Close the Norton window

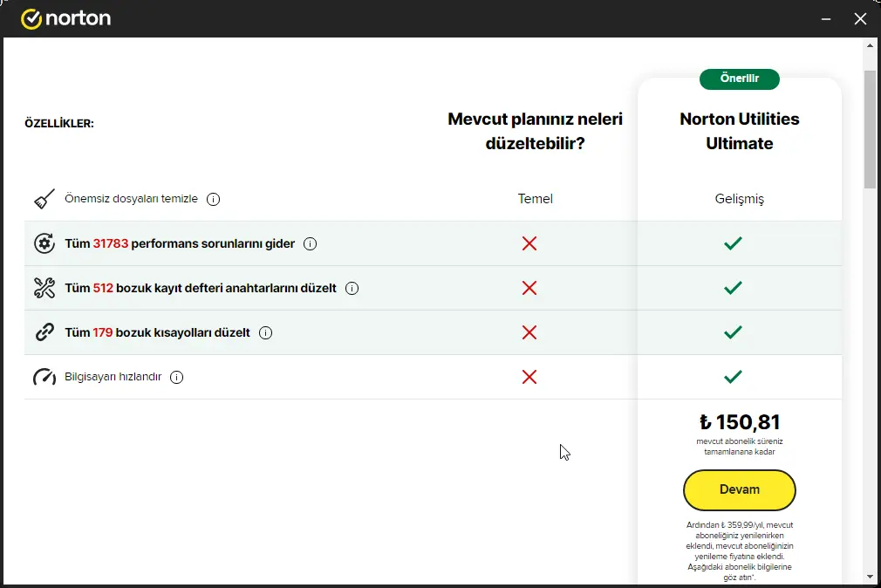coord(860,18)
